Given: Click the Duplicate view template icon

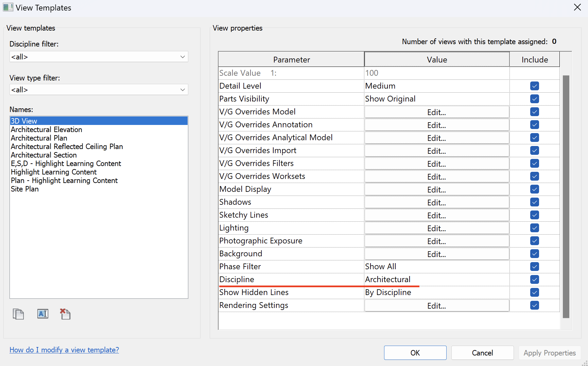Looking at the screenshot, I should [18, 314].
